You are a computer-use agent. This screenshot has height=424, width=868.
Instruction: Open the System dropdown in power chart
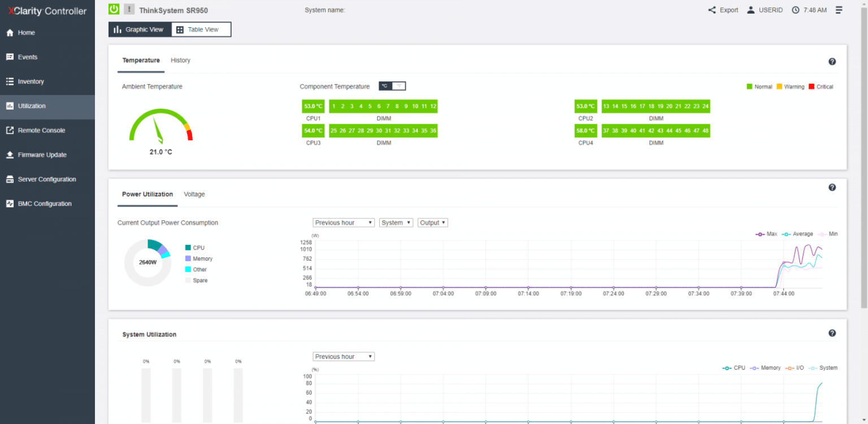tap(396, 223)
